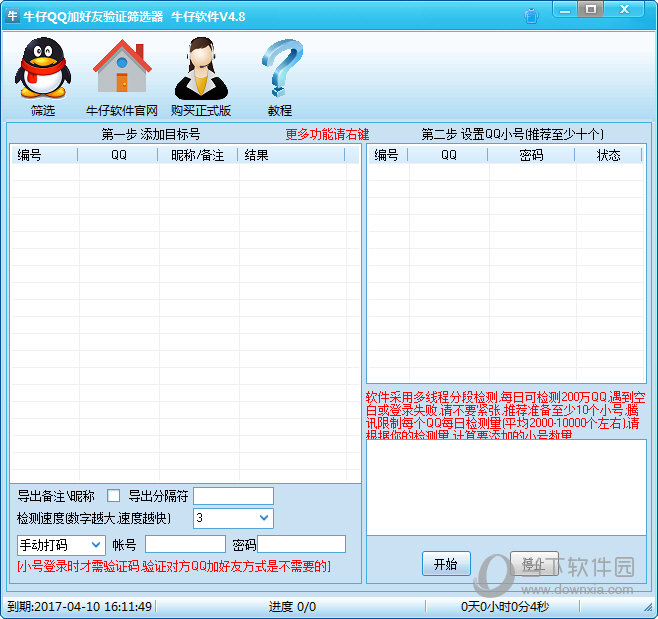Click the 第一步 添加目标号 label
658x619 pixels.
[151, 134]
